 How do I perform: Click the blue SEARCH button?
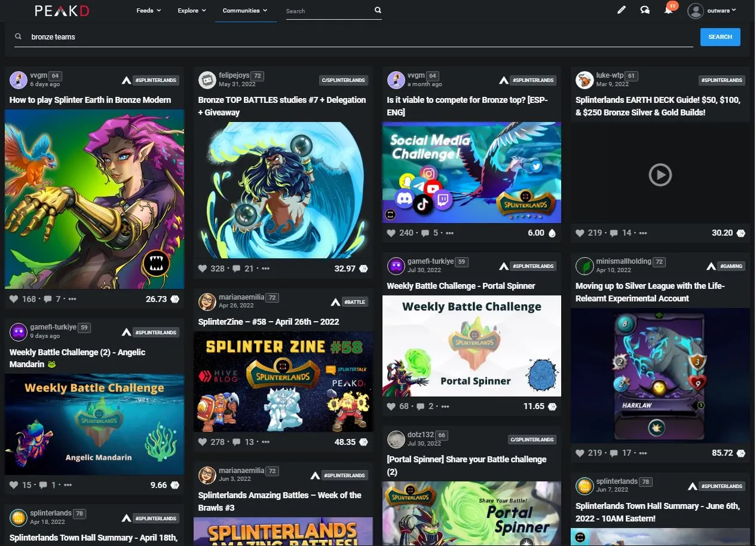click(x=720, y=36)
